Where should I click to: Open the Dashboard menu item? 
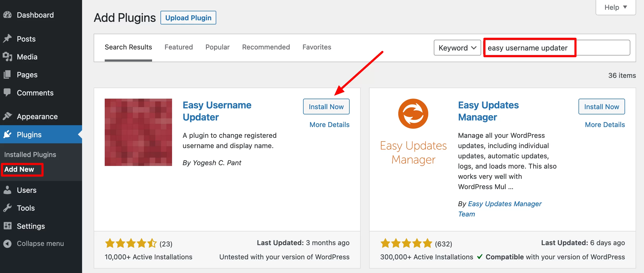pos(41,15)
